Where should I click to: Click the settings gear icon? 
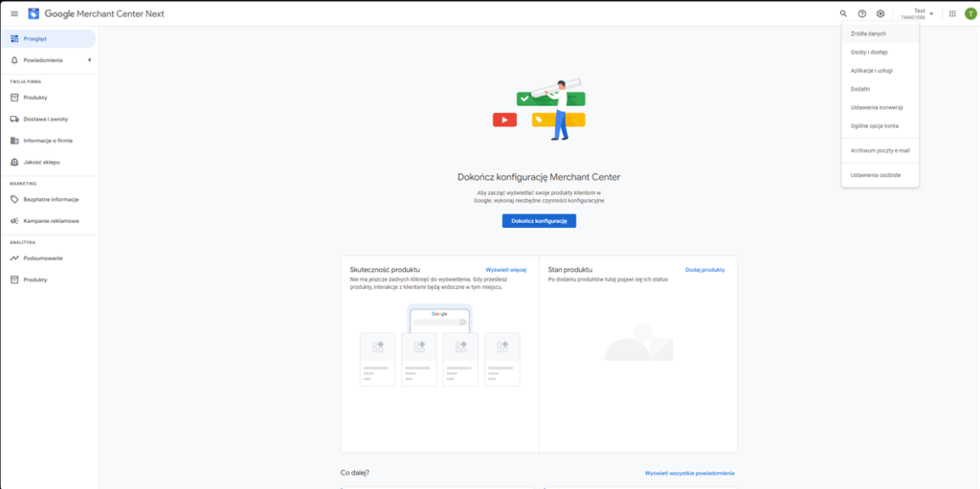(x=880, y=13)
